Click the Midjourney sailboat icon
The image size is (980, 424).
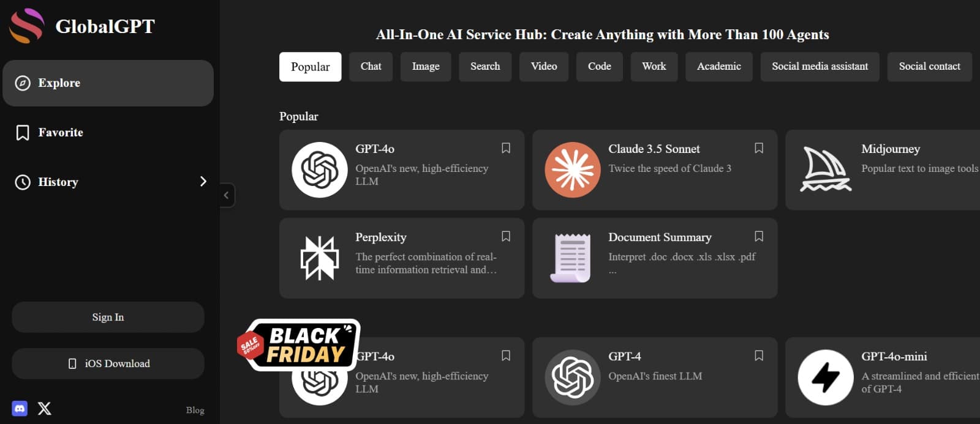click(x=826, y=169)
